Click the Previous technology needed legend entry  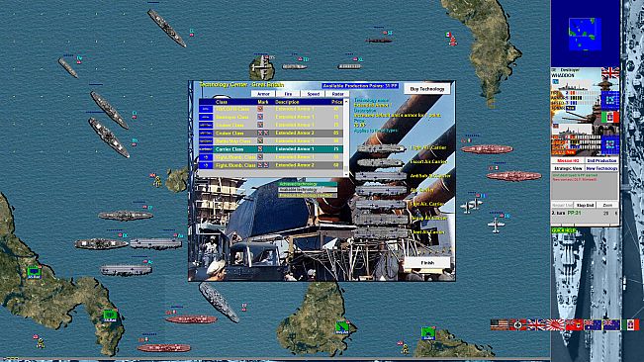308,196
